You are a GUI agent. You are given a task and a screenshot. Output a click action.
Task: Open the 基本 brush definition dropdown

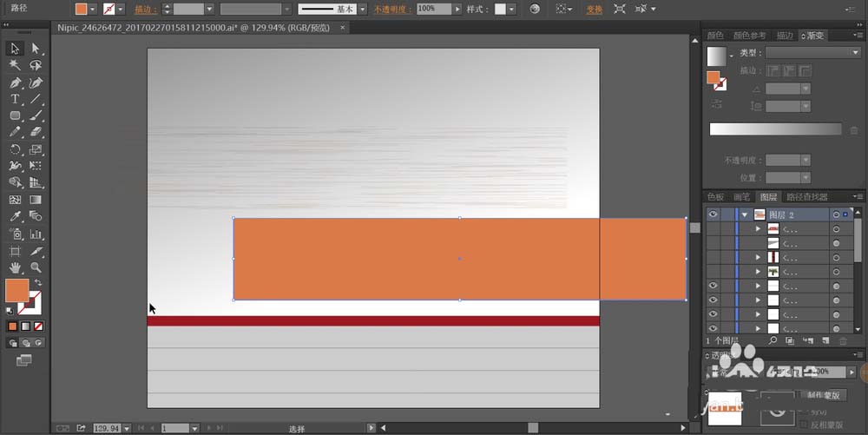pos(363,9)
